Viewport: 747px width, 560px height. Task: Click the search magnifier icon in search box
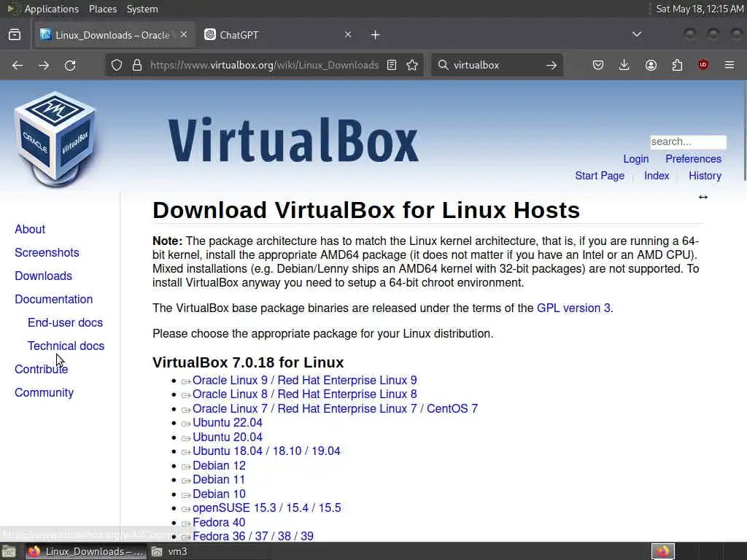pos(443,65)
